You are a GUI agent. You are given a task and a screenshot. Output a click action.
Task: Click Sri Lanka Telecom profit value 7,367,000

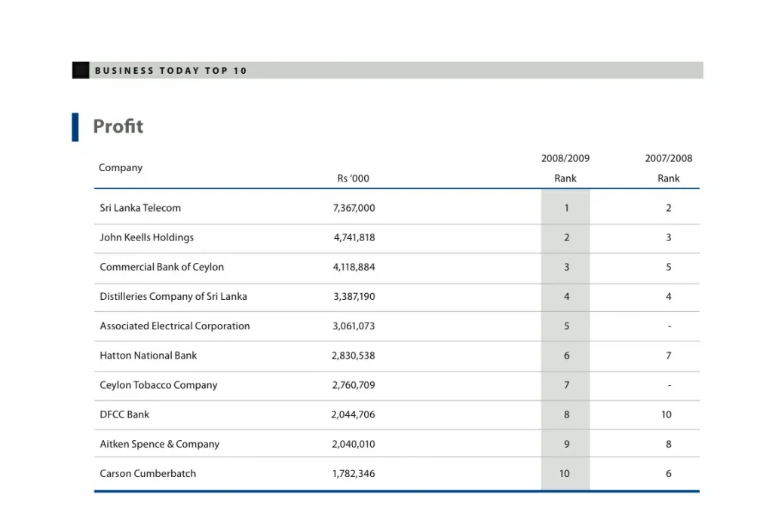tap(354, 208)
